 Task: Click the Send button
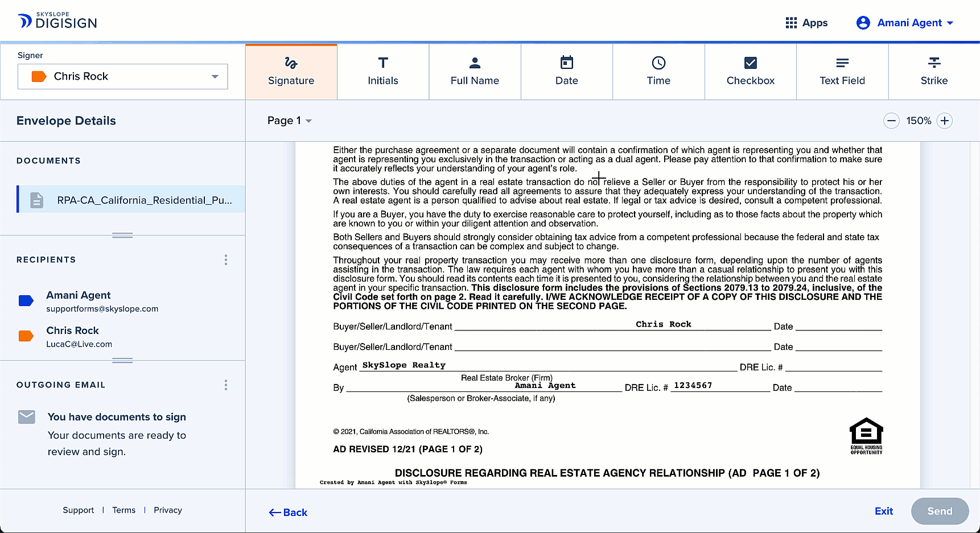point(940,511)
